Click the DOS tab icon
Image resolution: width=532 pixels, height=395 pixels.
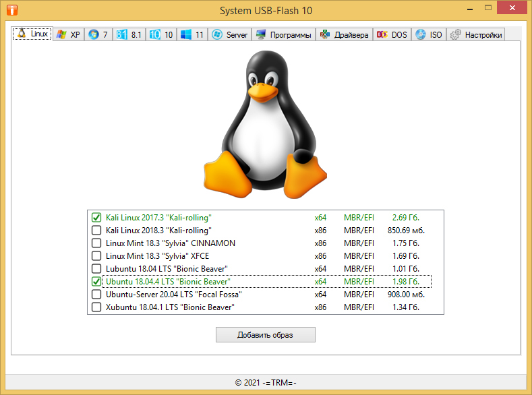coord(382,34)
